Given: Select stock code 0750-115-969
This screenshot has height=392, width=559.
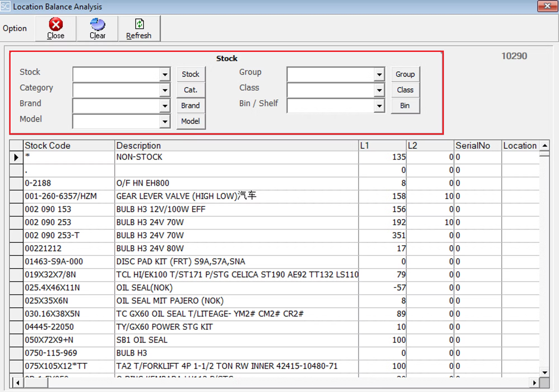Looking at the screenshot, I should tap(69, 353).
